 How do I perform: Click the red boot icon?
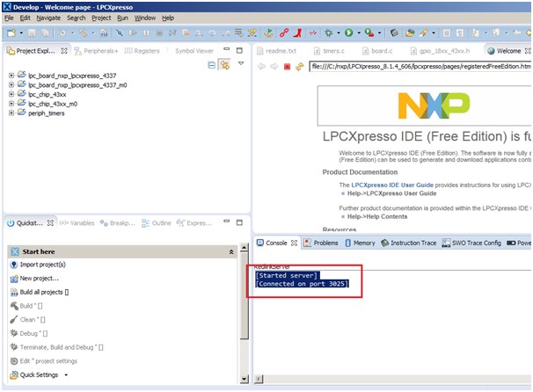(298, 33)
